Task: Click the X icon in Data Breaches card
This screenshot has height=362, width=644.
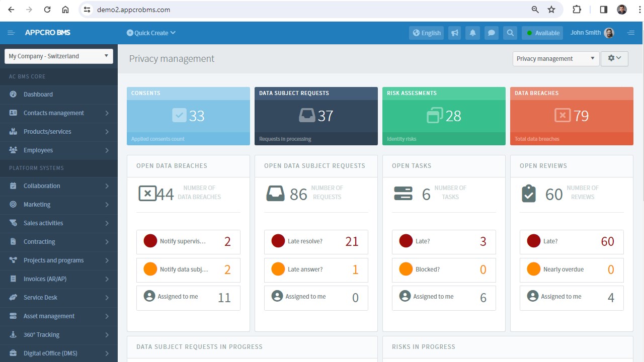Action: 562,115
